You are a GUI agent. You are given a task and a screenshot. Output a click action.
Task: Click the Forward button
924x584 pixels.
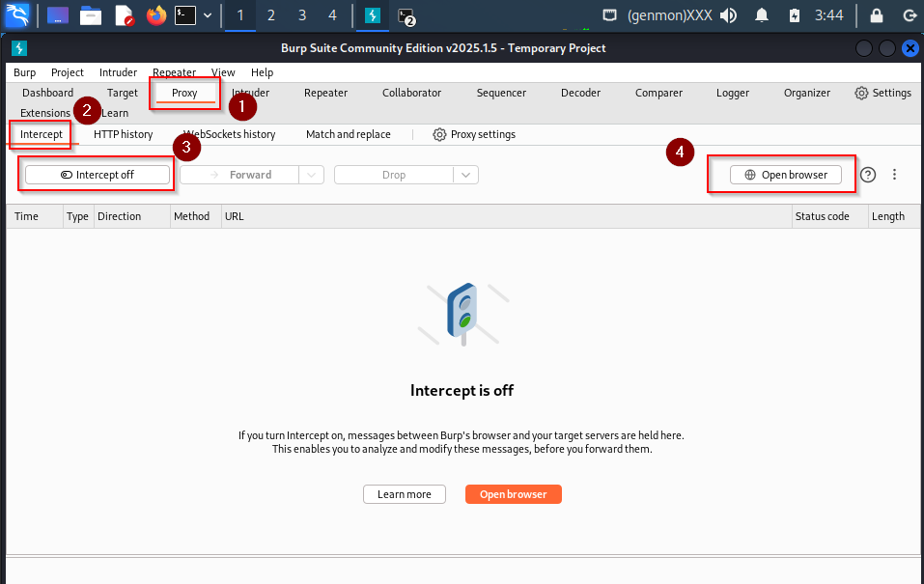(239, 175)
